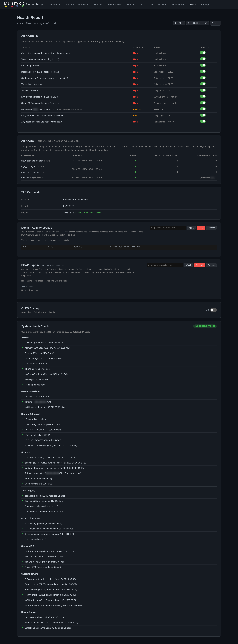Clear Notifications (0) in the header
Screen dimensions: 238x644
click(198, 23)
